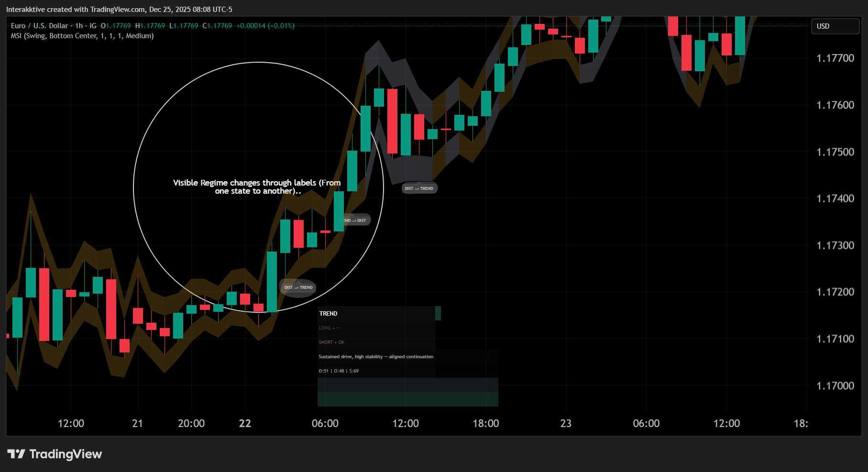Screen dimensions: 868x472
Task: Click the TradingView logo at the bottom
Action: [55, 454]
